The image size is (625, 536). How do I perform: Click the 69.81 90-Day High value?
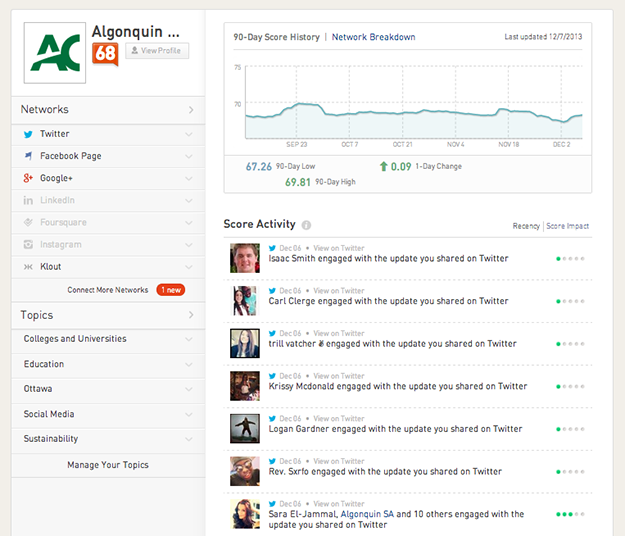[297, 182]
